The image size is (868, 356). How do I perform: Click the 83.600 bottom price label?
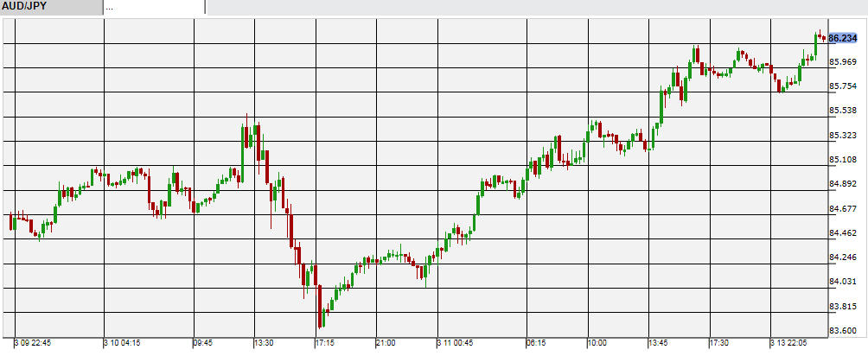coord(842,331)
